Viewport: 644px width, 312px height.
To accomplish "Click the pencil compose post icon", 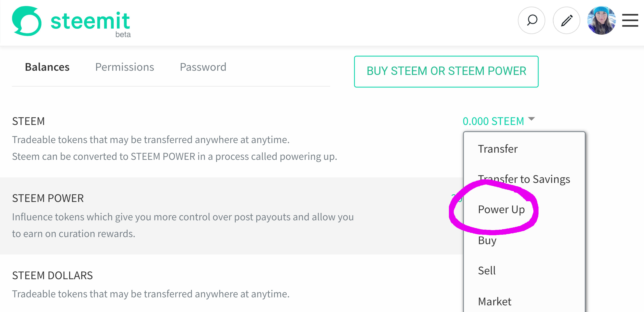I will [x=566, y=20].
